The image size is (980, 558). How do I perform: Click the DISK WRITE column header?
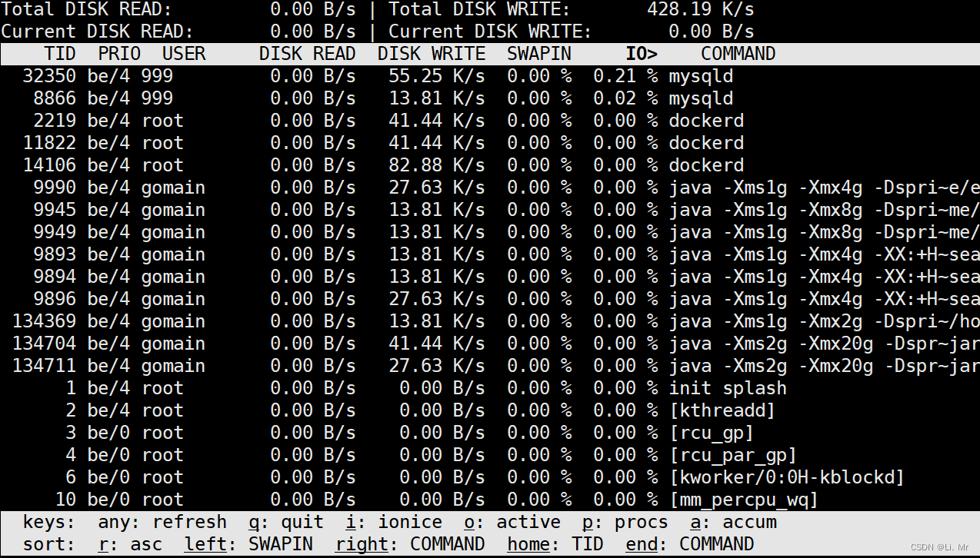[432, 54]
